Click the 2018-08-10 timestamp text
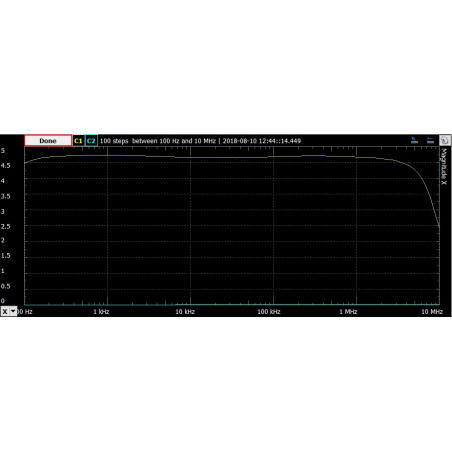 [262, 141]
